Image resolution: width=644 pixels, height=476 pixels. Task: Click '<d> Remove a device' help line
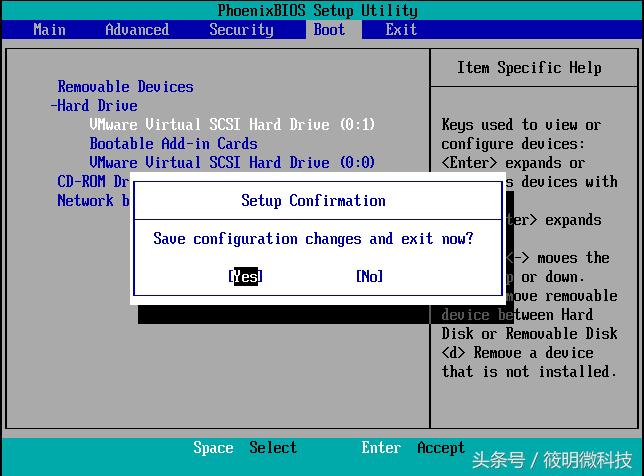tap(518, 353)
